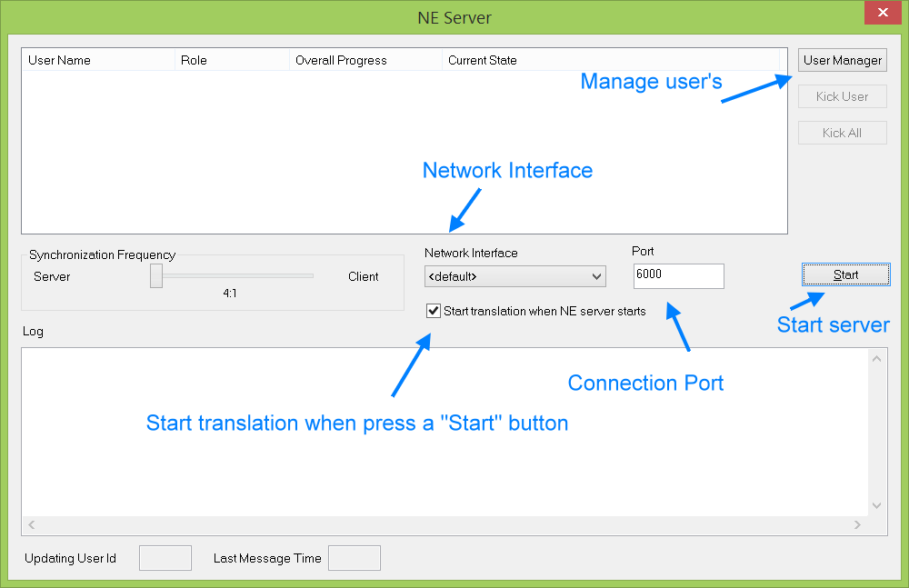909x588 pixels.
Task: Click the Log horizontal scrollbar left arrow
Action: (31, 524)
